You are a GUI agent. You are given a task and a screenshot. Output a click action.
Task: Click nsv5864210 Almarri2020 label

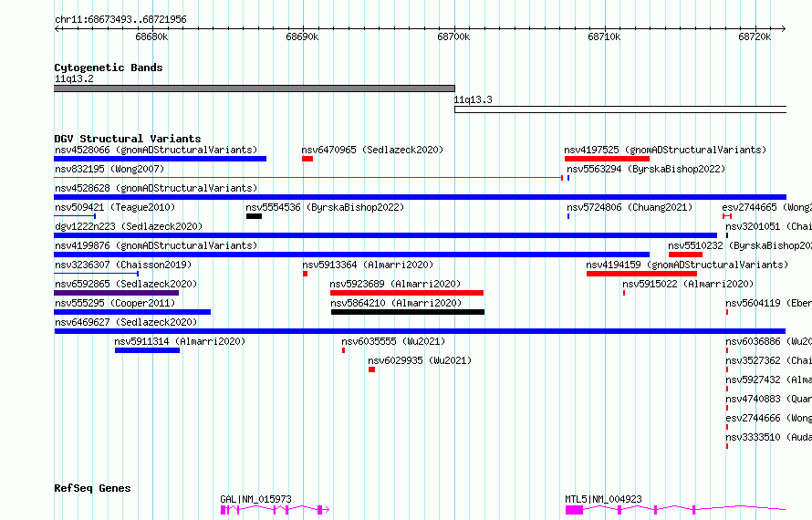[x=396, y=304]
